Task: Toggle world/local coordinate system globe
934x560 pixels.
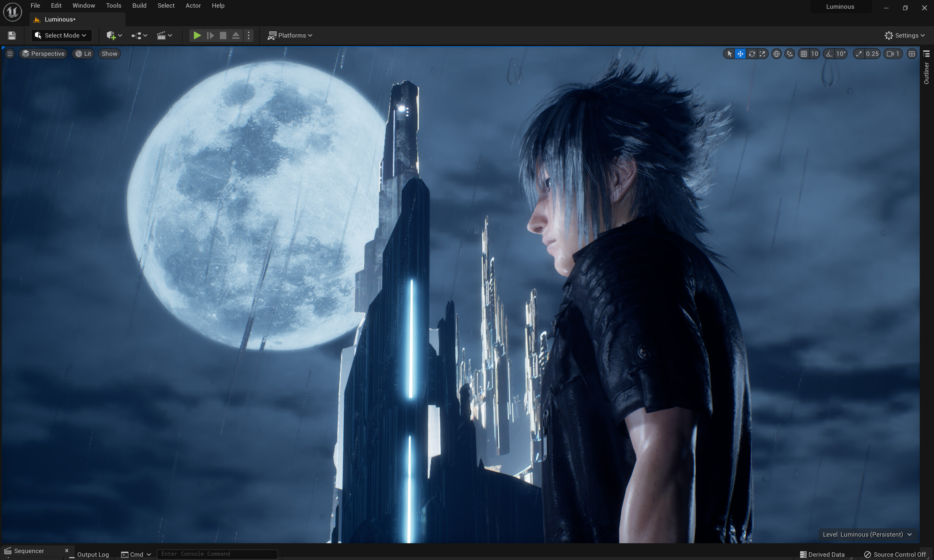Action: pos(776,54)
